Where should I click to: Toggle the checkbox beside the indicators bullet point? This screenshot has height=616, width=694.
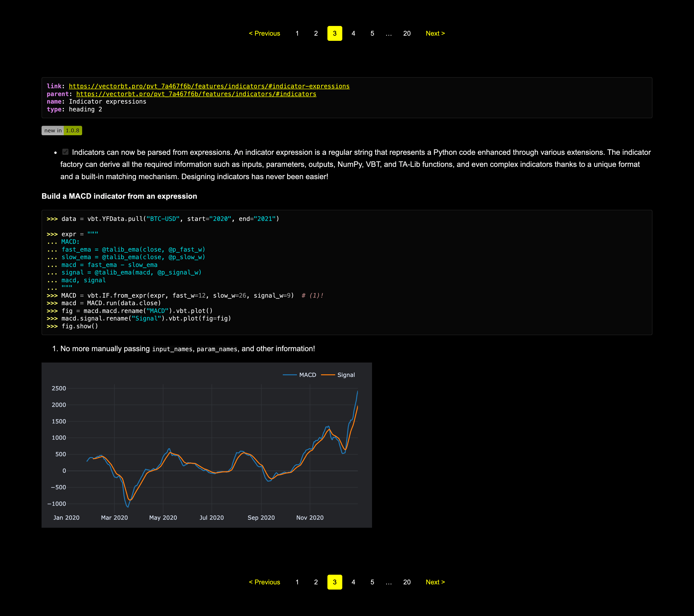(x=65, y=152)
